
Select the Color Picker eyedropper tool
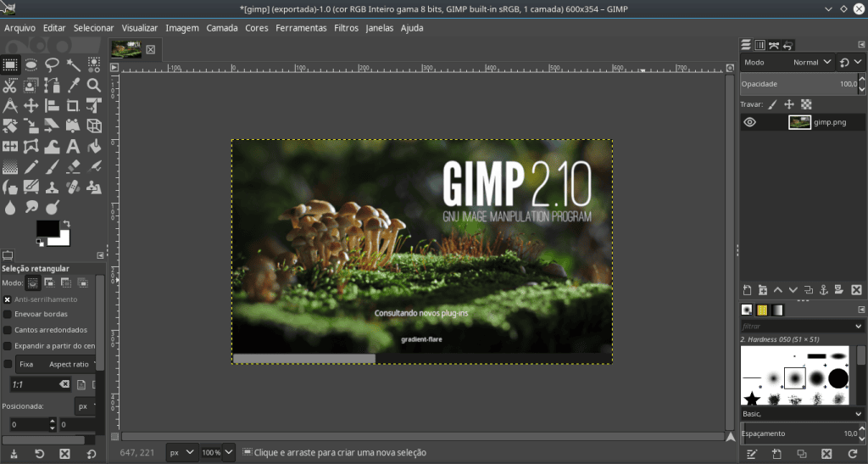73,86
